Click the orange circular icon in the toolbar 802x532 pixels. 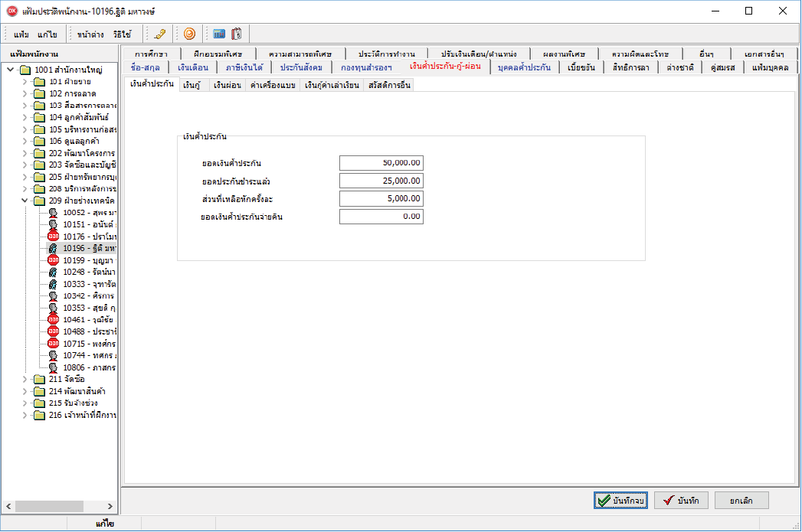pos(189,34)
